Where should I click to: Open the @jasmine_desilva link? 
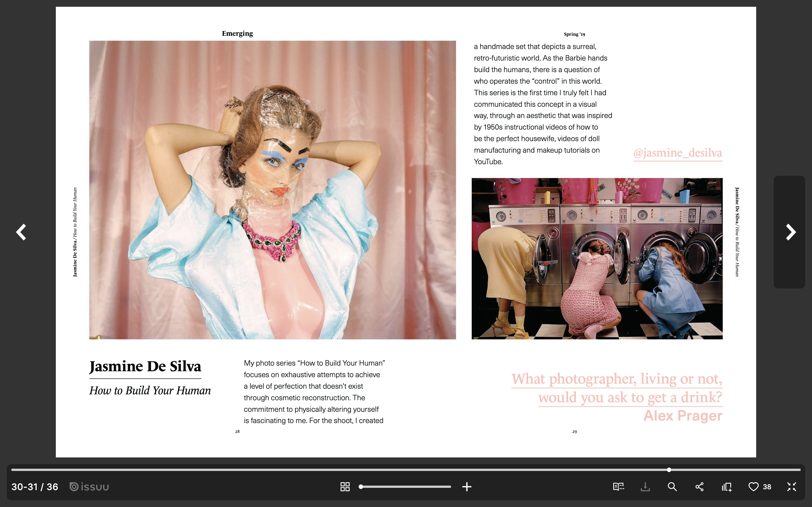(678, 153)
